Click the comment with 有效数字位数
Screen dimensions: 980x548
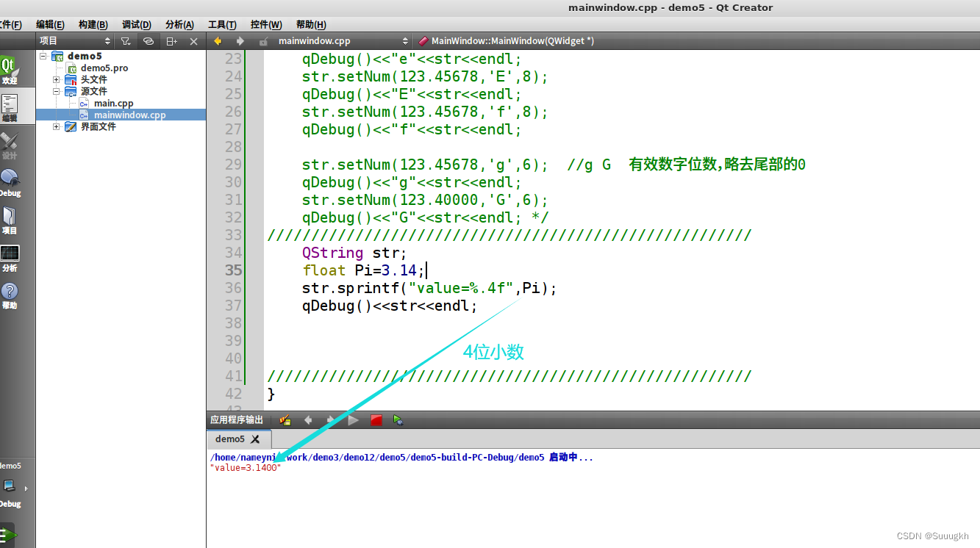coord(686,165)
